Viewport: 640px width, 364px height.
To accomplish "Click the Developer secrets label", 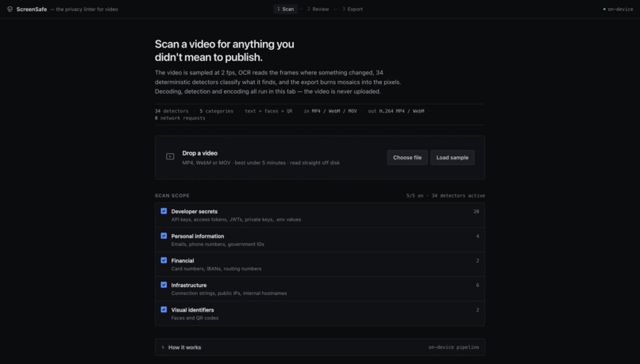I will pos(195,212).
